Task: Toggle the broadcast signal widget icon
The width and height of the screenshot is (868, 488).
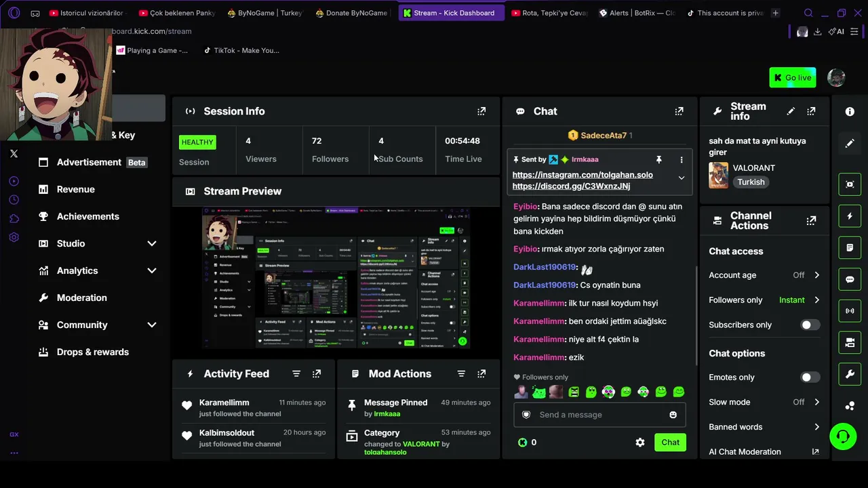Action: [850, 311]
